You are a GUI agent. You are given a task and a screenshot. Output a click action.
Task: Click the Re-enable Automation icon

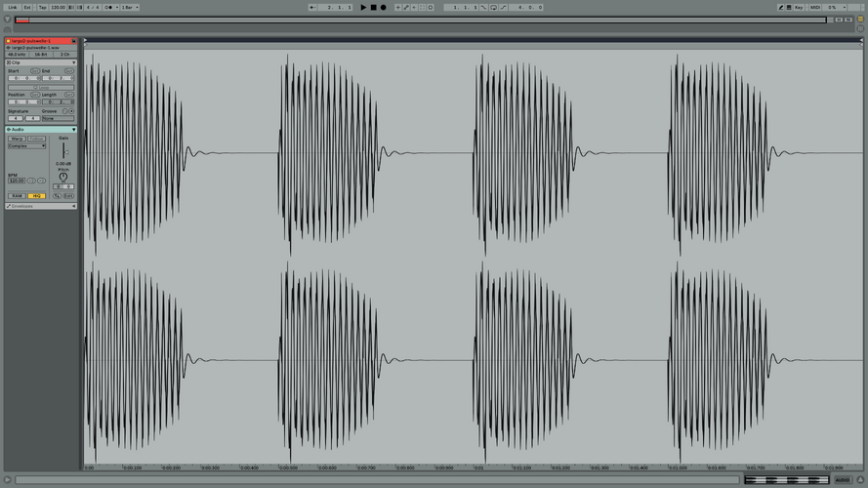click(x=414, y=7)
